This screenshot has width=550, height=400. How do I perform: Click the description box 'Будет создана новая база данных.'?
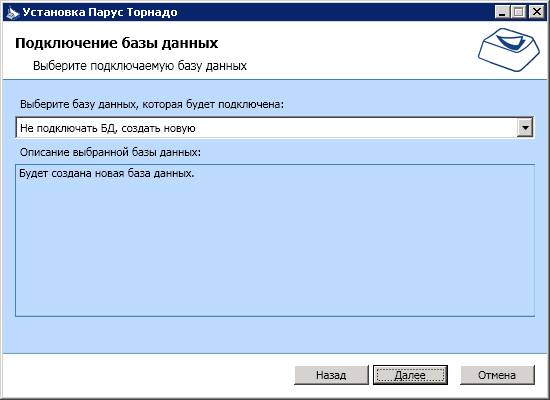[275, 240]
